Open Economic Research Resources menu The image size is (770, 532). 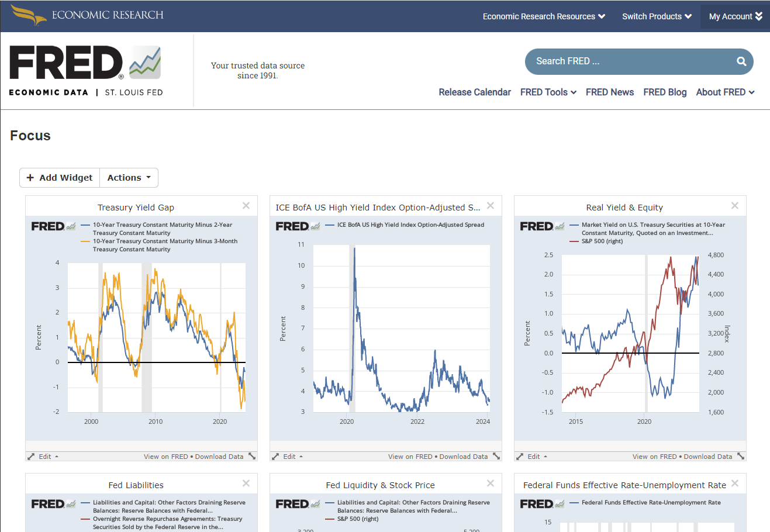coord(543,16)
